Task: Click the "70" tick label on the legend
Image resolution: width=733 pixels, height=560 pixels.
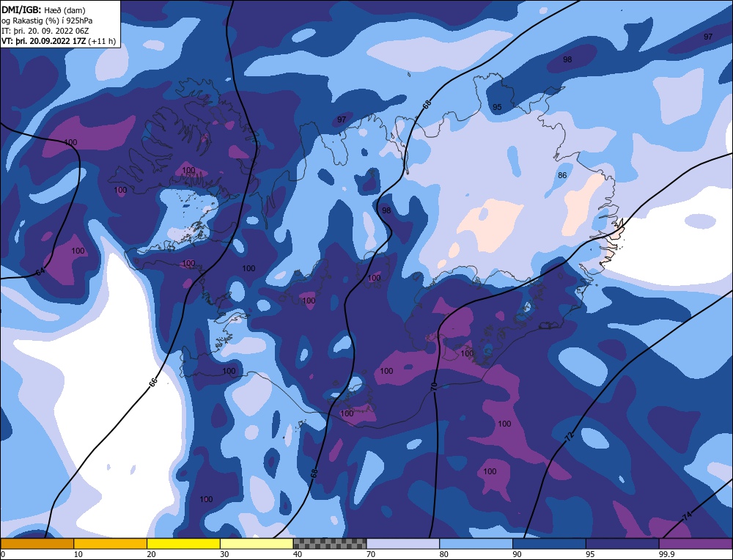Action: pyautogui.click(x=371, y=554)
